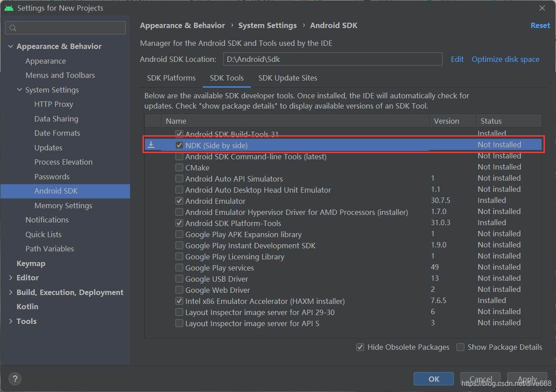Click the Android icon in title bar

click(9, 8)
